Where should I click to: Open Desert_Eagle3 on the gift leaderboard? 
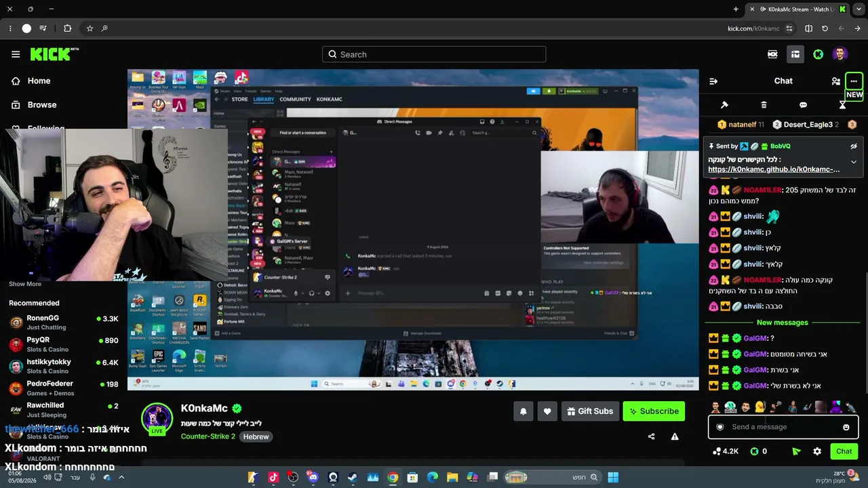[806, 125]
